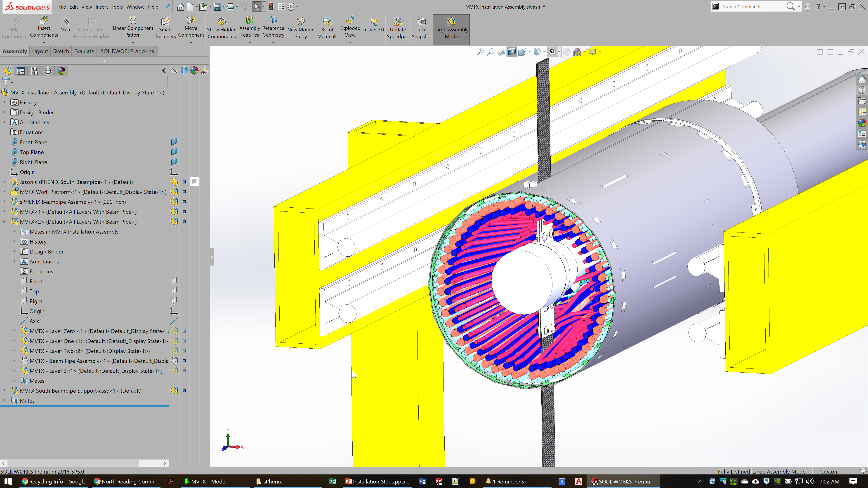868x488 pixels.
Task: Click Zoom to Area in view toolbar
Action: point(491,52)
